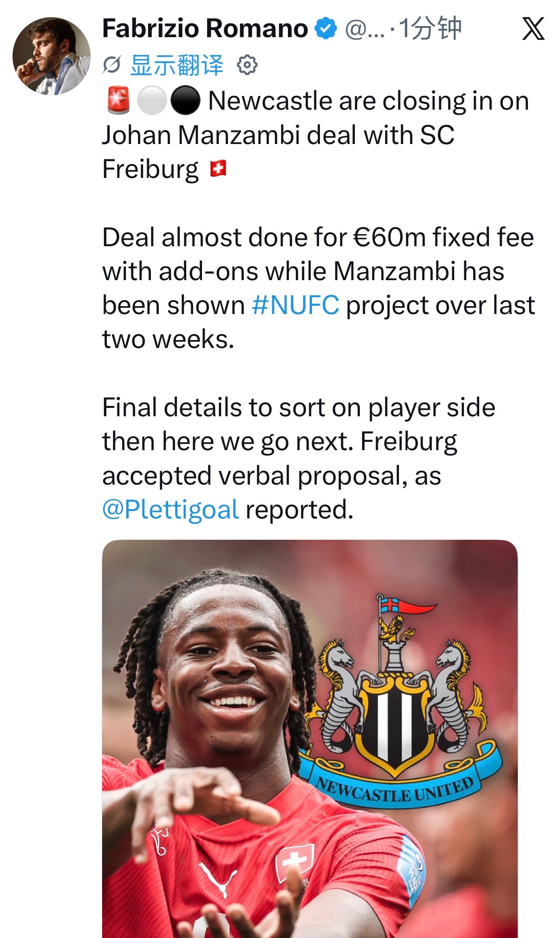Open the #NUFC hashtag
Image resolution: width=560 pixels, height=938 pixels.
tap(295, 305)
